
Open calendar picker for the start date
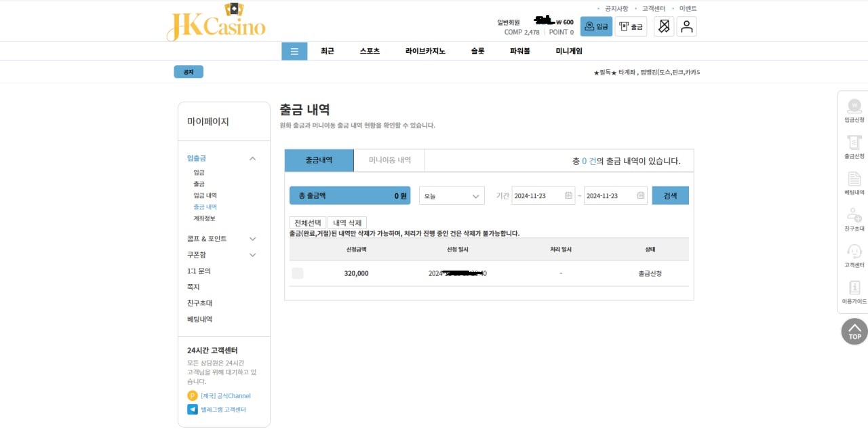pyautogui.click(x=568, y=196)
